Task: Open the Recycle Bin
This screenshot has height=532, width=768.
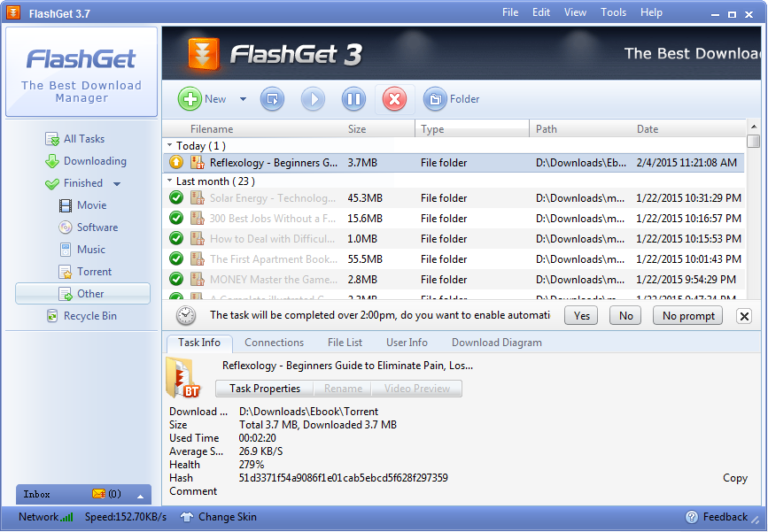Action: (x=81, y=316)
